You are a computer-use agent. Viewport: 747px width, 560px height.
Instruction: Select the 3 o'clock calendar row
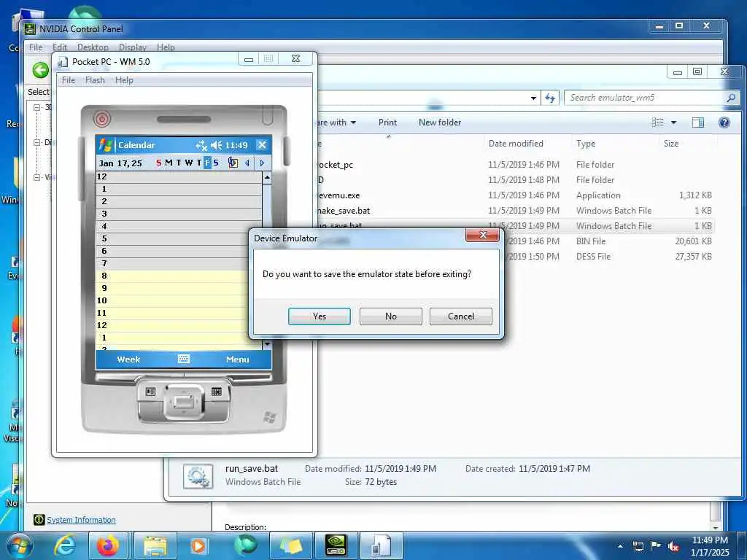point(179,214)
